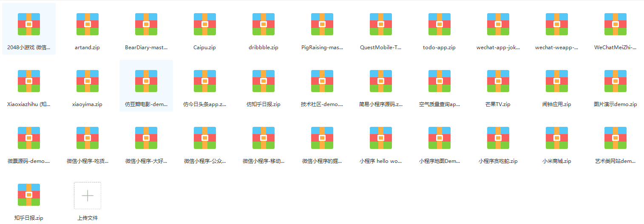Click the 艺术类网站dem... zip icon
Viewport: 644px width, 224px height.
(x=616, y=137)
